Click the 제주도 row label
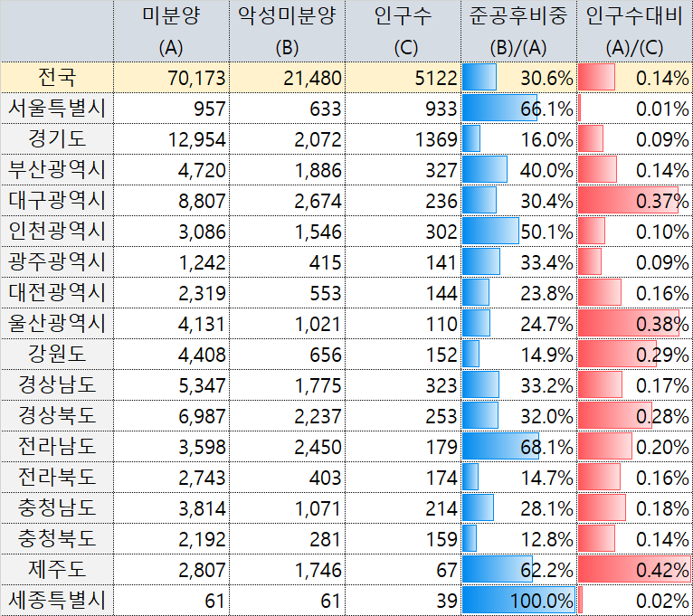Viewport: 693px width, 616px height. (x=57, y=569)
